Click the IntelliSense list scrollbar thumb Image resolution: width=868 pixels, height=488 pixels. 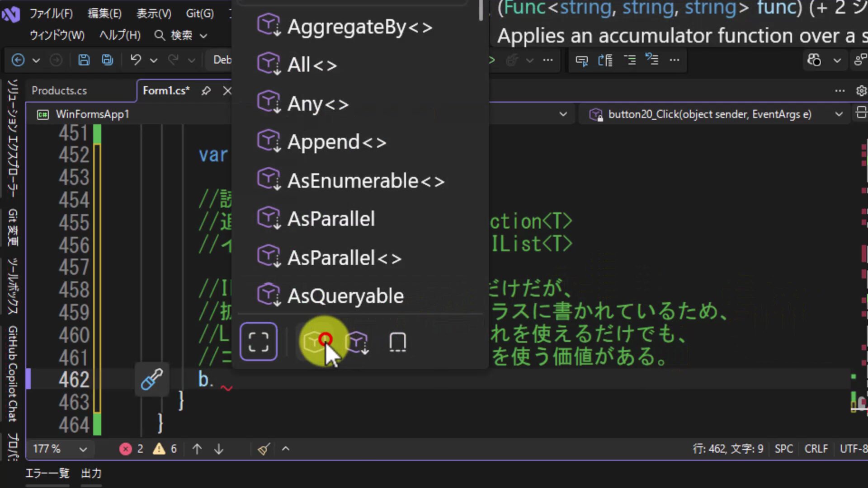481,10
